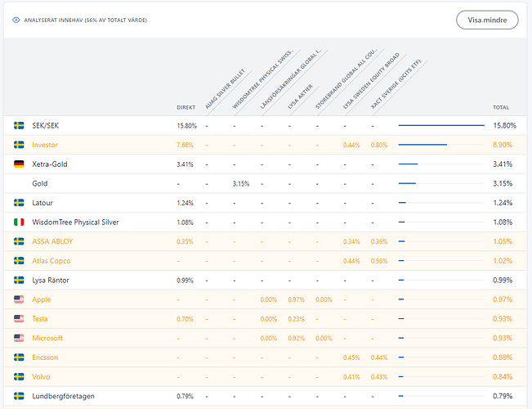Open the Investor holding link
532x409 pixels.
pos(45,145)
